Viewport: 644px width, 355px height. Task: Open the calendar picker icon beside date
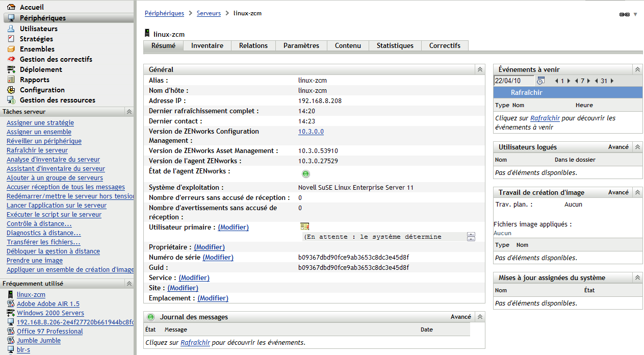coord(541,81)
